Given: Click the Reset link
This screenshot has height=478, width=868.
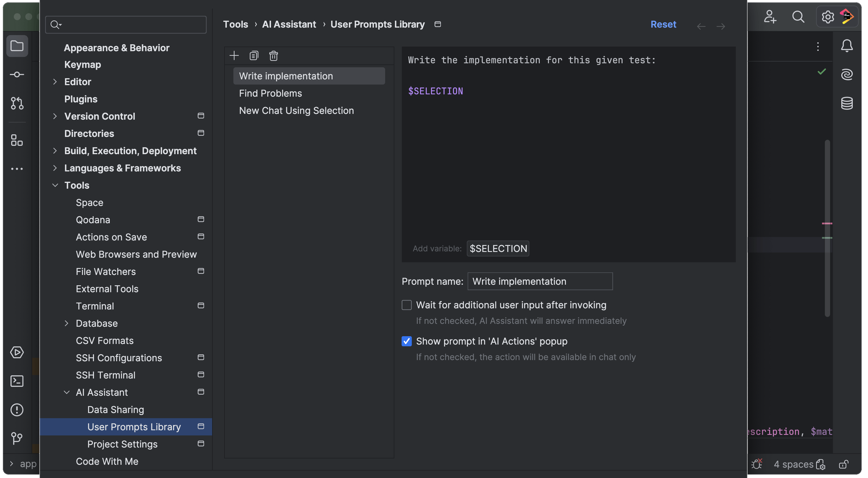Looking at the screenshot, I should [x=663, y=24].
